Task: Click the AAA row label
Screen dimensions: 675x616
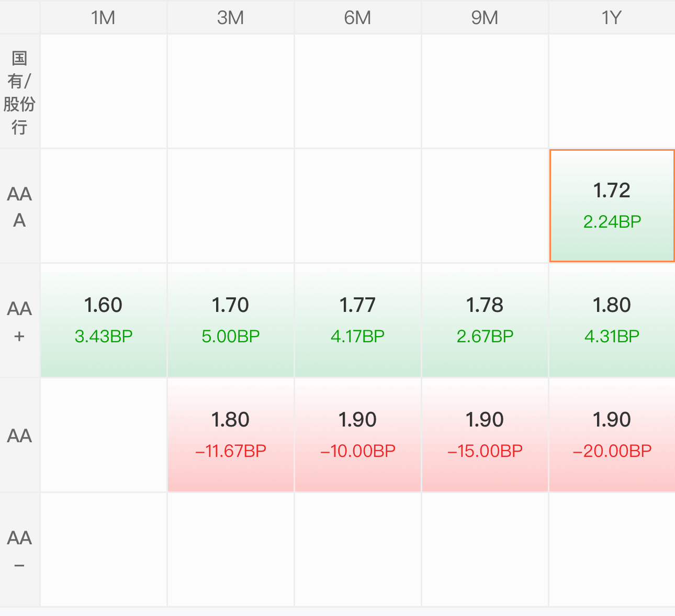Action: [x=19, y=206]
